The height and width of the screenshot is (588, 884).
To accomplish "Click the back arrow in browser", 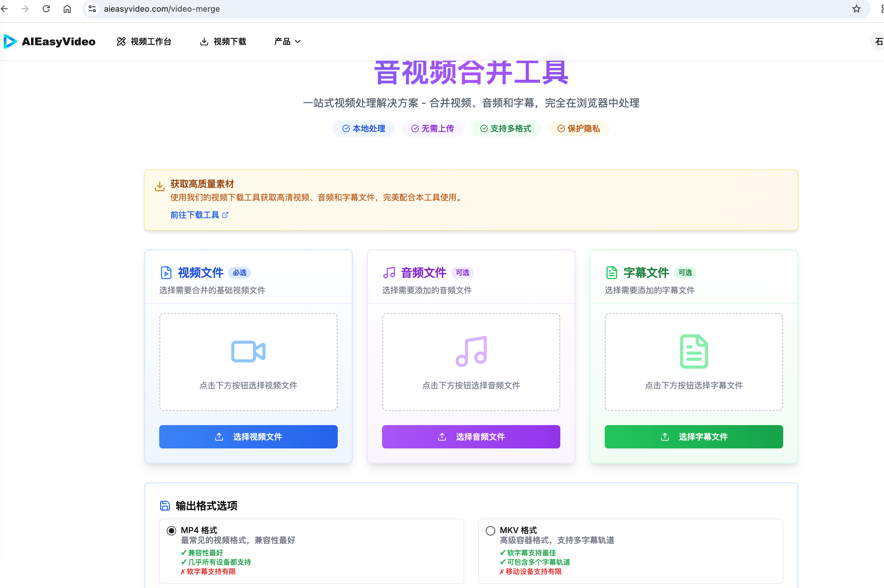I will coord(5,9).
